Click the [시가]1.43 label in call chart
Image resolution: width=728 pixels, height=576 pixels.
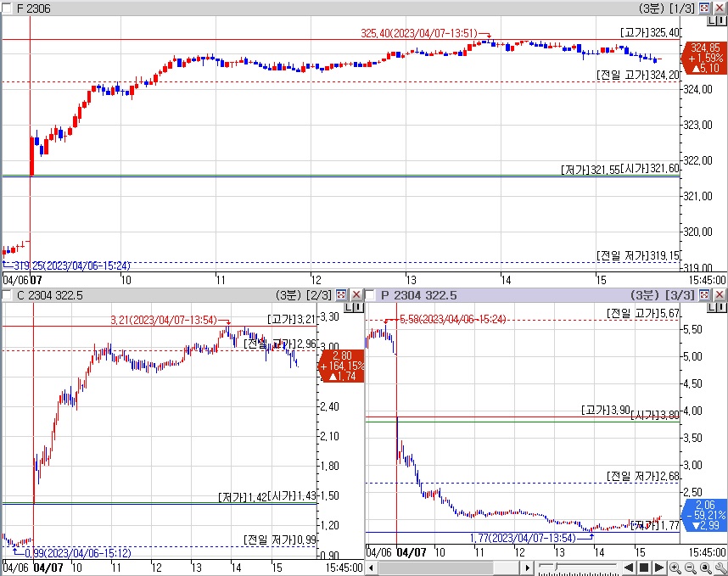(x=292, y=495)
